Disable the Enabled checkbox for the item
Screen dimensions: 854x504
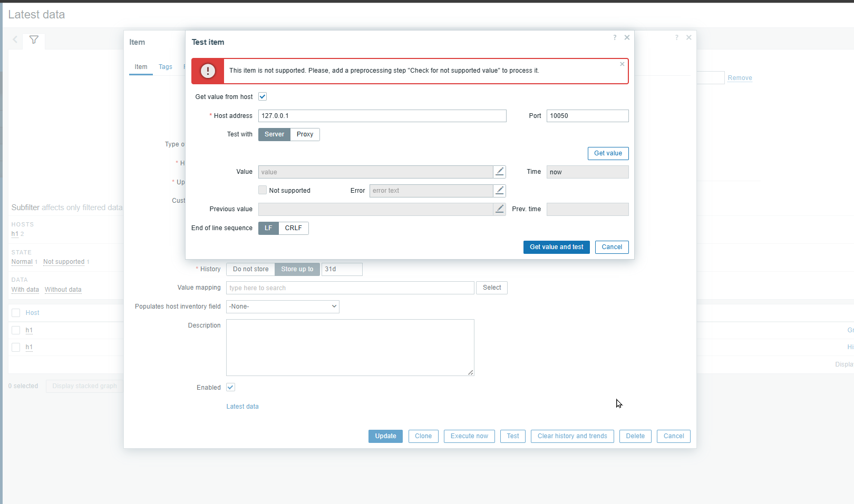coord(230,387)
